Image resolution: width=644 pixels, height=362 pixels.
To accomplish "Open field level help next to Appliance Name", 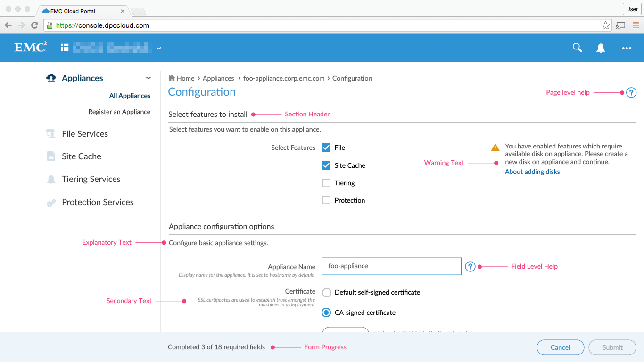I will click(470, 266).
